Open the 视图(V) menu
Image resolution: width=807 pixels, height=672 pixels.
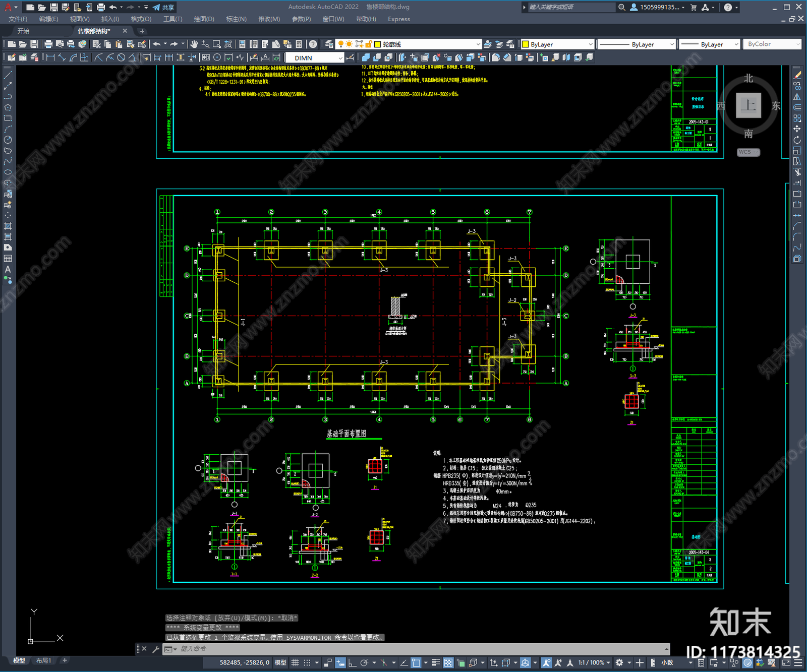(80, 19)
